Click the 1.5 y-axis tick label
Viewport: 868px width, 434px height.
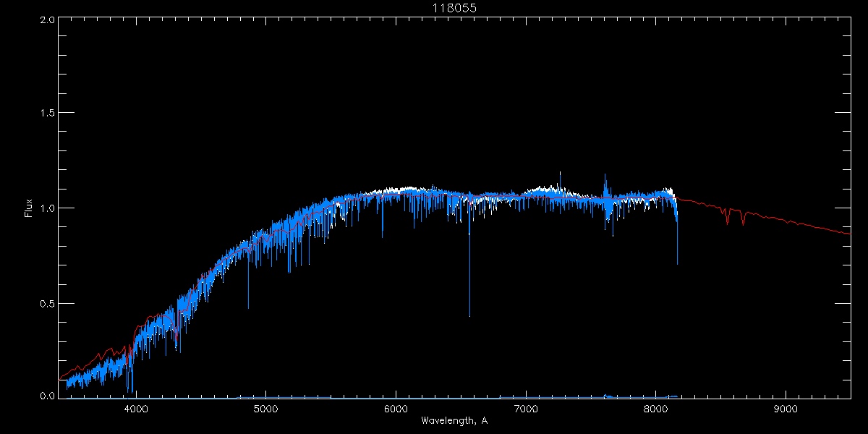click(46, 114)
